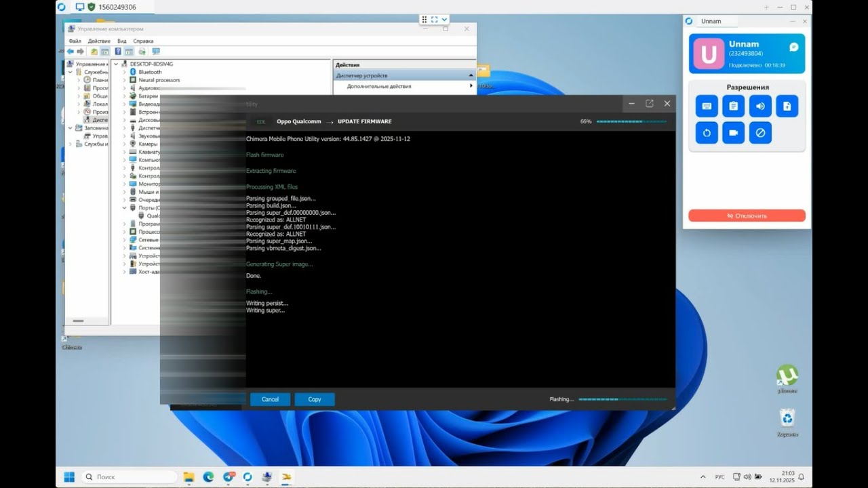Open the Файл menu in Computer Management
The width and height of the screenshot is (868, 488).
click(x=75, y=41)
